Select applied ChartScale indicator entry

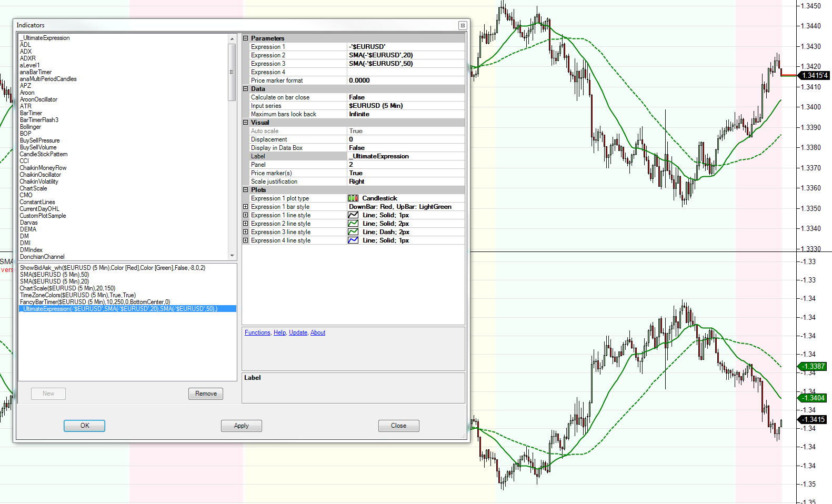click(x=67, y=288)
